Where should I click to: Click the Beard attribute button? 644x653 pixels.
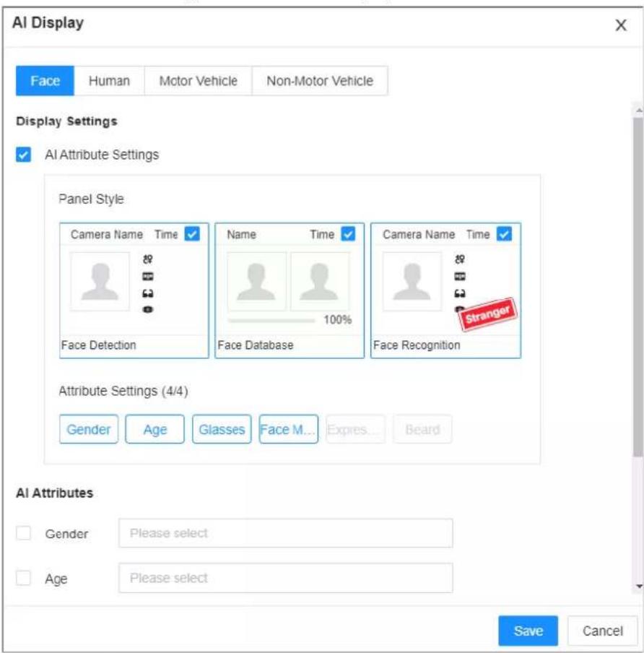(x=422, y=429)
